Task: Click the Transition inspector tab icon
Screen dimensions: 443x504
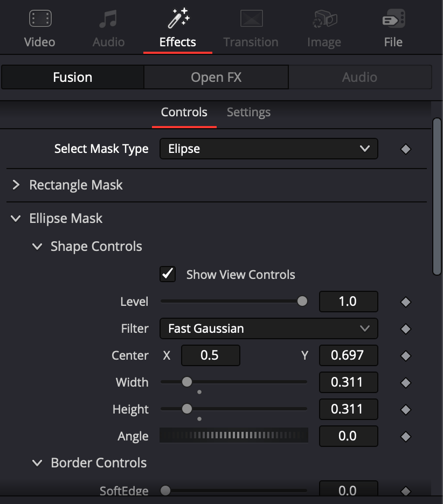Action: pos(251,18)
